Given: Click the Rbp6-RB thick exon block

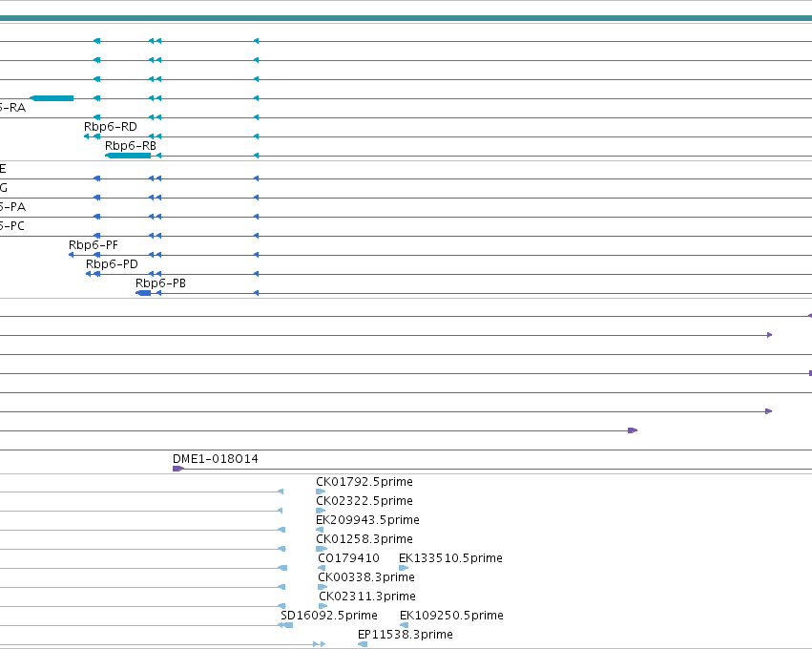Looking at the screenshot, I should click(128, 156).
